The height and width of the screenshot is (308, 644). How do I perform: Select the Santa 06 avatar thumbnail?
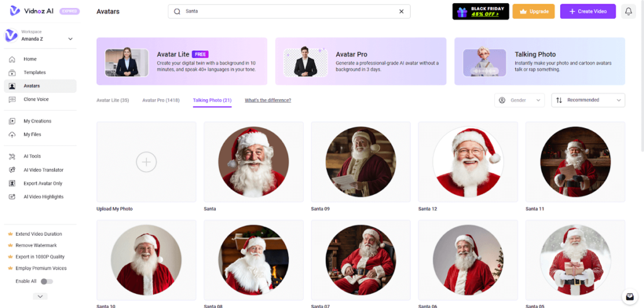(468, 260)
